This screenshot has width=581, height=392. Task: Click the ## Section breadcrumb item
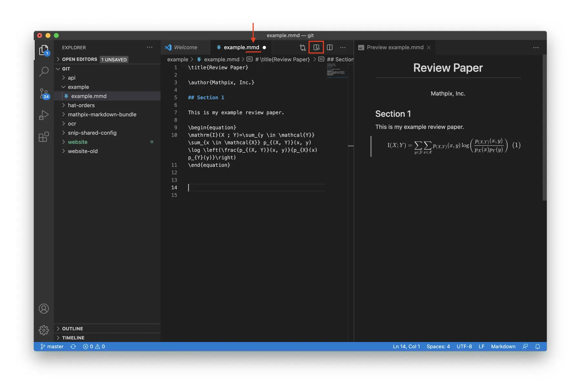[x=336, y=59]
